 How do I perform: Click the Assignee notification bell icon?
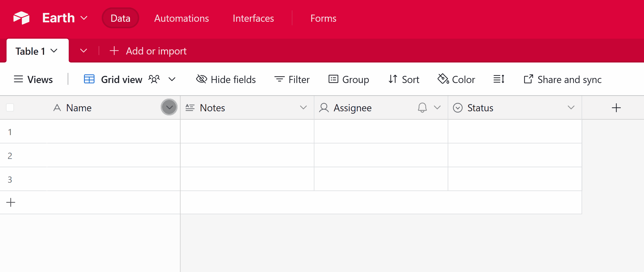pos(422,107)
